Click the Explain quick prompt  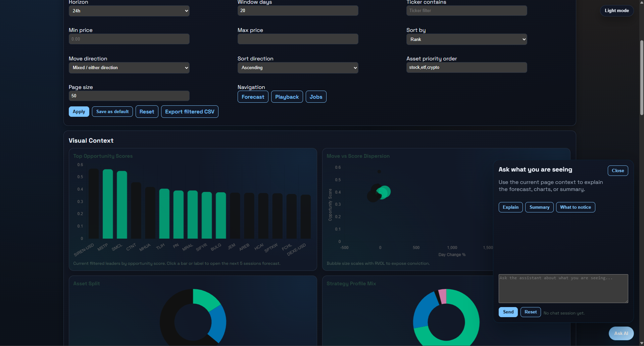(x=510, y=207)
